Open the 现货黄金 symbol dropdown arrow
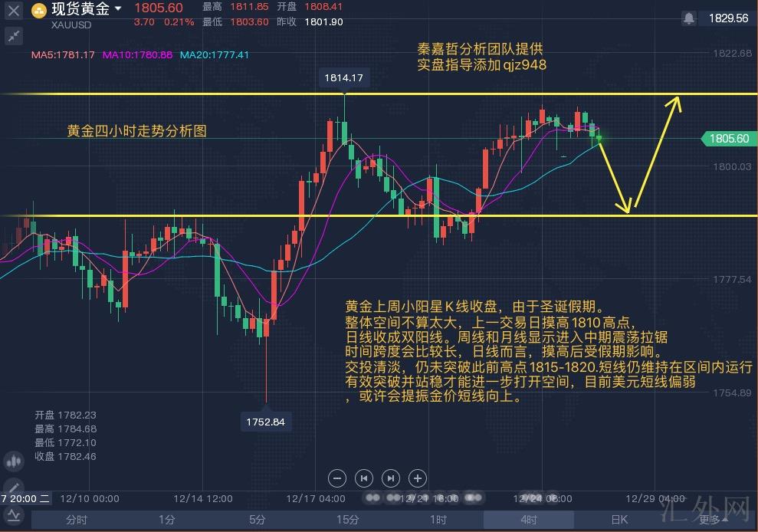 pyautogui.click(x=118, y=8)
